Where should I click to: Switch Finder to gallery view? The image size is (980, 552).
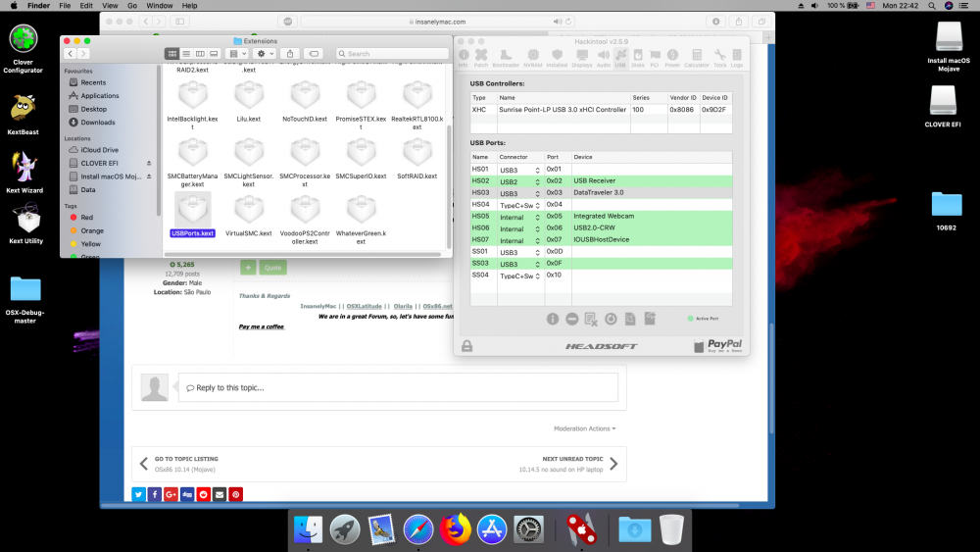coord(214,54)
